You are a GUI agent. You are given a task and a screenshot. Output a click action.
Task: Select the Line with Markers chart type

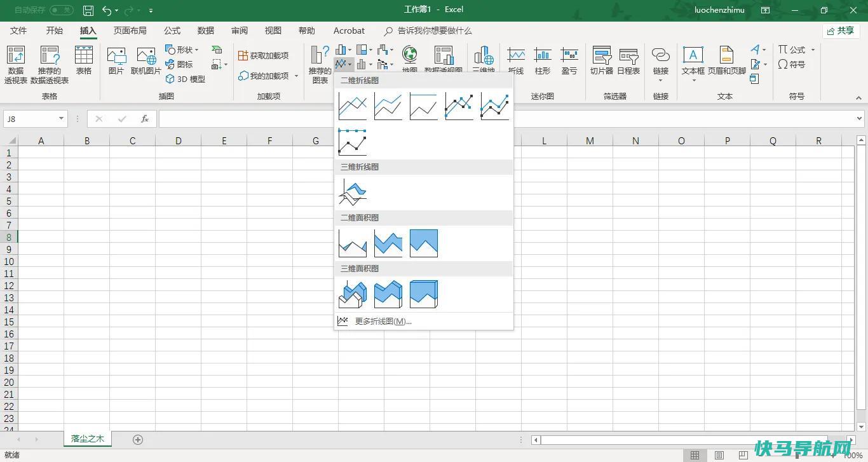pos(459,106)
